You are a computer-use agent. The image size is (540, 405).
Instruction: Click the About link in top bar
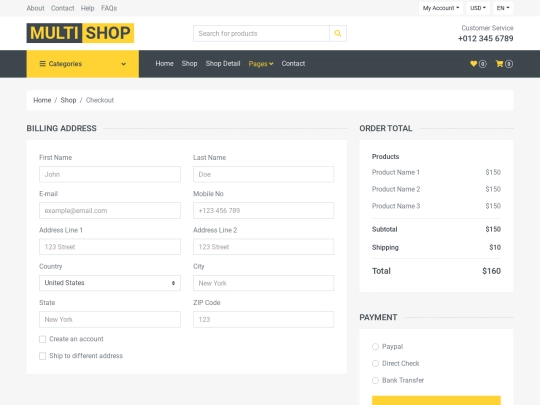pos(35,8)
